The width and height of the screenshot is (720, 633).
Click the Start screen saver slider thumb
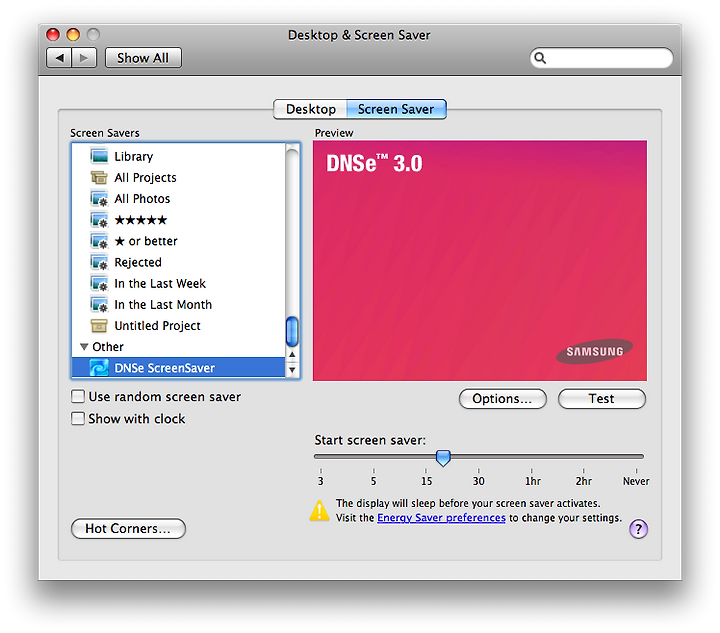443,458
